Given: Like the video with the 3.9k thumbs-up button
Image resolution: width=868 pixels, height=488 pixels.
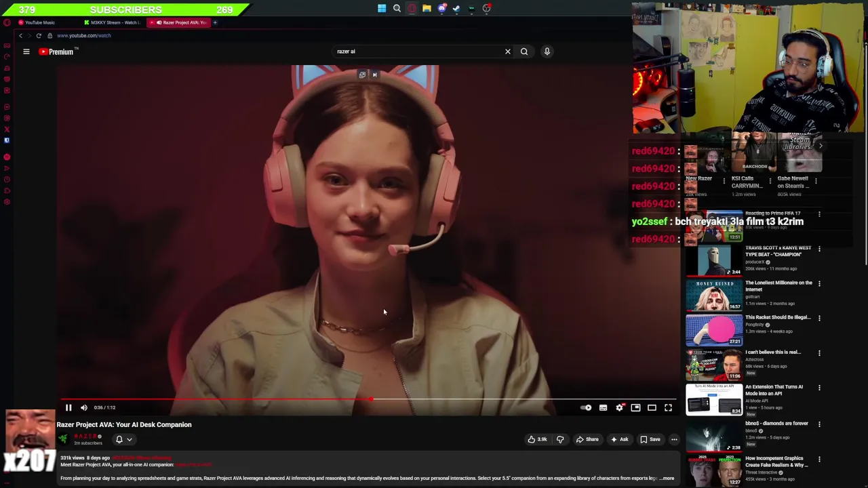Looking at the screenshot, I should click(537, 439).
